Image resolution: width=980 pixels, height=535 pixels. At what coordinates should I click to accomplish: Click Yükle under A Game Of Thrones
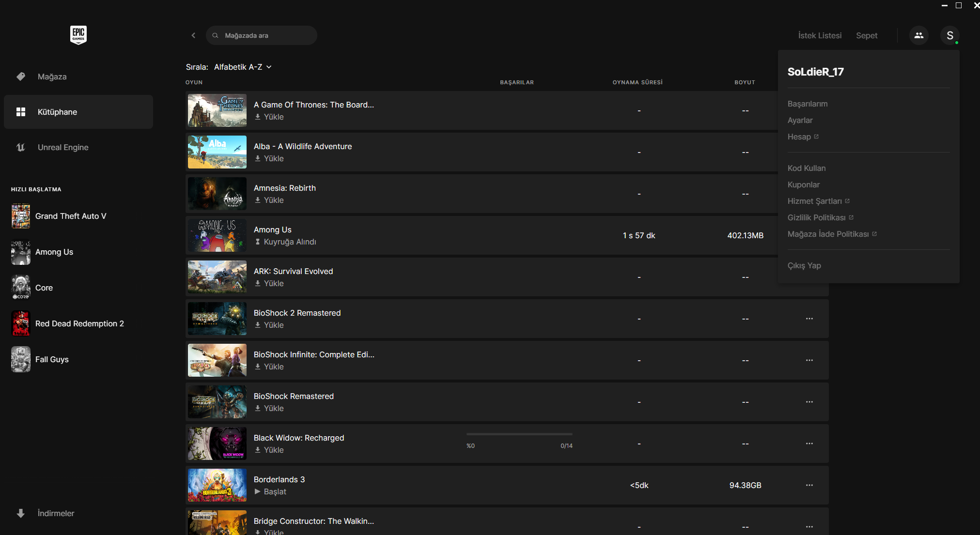coord(269,117)
